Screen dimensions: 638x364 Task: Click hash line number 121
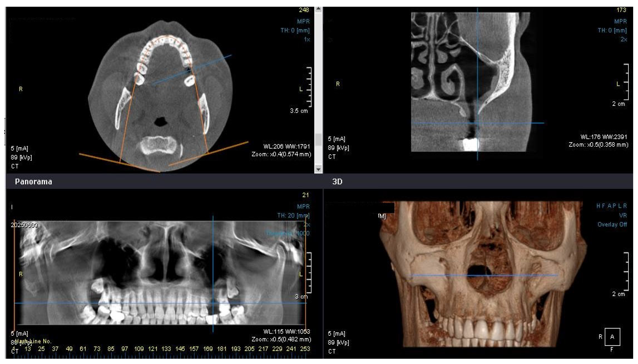point(153,349)
